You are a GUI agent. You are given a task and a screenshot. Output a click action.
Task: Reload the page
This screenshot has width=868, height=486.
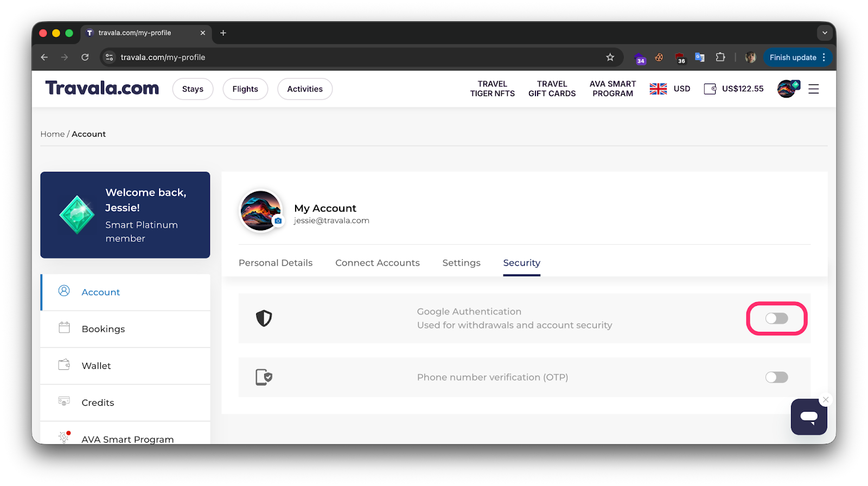(85, 57)
